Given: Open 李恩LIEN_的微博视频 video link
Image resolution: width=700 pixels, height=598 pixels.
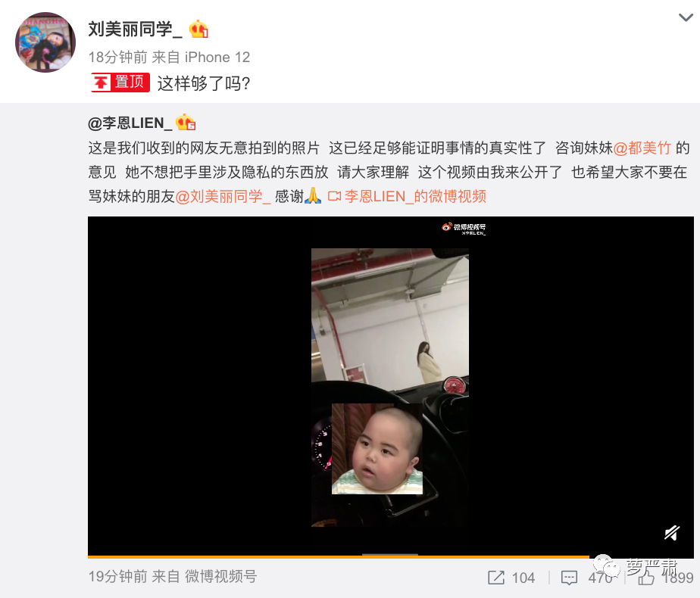Looking at the screenshot, I should [x=414, y=196].
